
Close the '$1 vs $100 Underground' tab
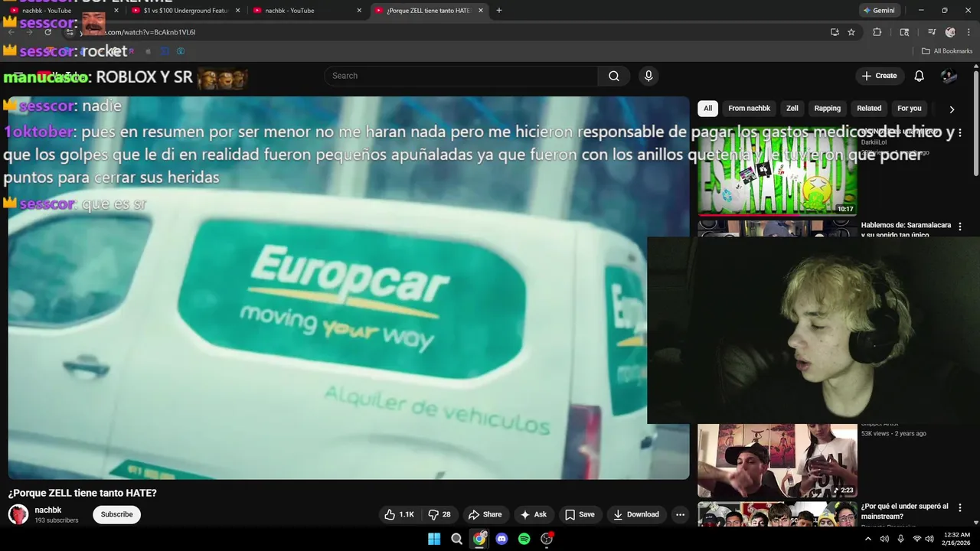tap(237, 11)
